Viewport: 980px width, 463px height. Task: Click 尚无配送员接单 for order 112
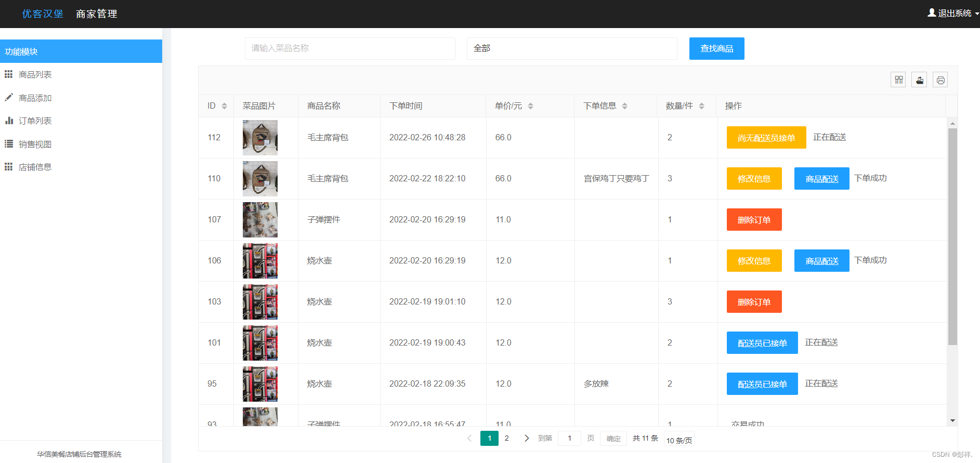click(766, 138)
